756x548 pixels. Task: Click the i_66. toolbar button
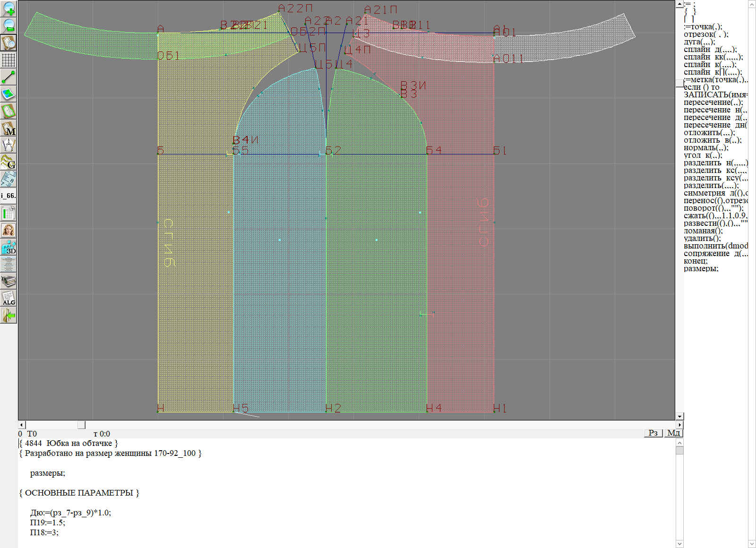coord(9,196)
